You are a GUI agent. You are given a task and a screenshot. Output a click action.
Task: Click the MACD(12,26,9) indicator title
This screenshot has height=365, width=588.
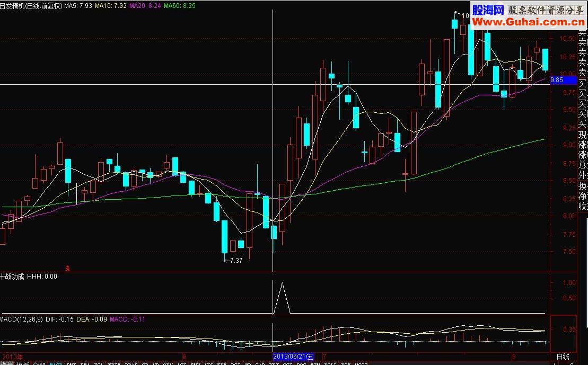[21, 319]
